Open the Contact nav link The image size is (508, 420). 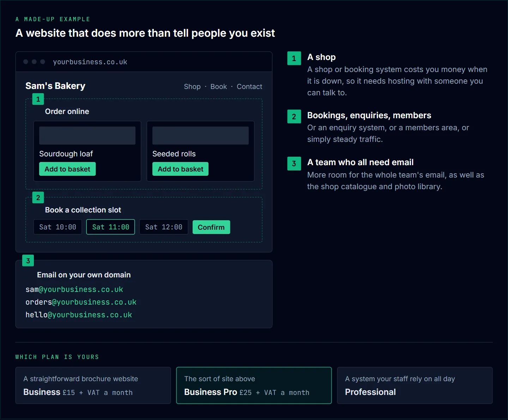249,86
